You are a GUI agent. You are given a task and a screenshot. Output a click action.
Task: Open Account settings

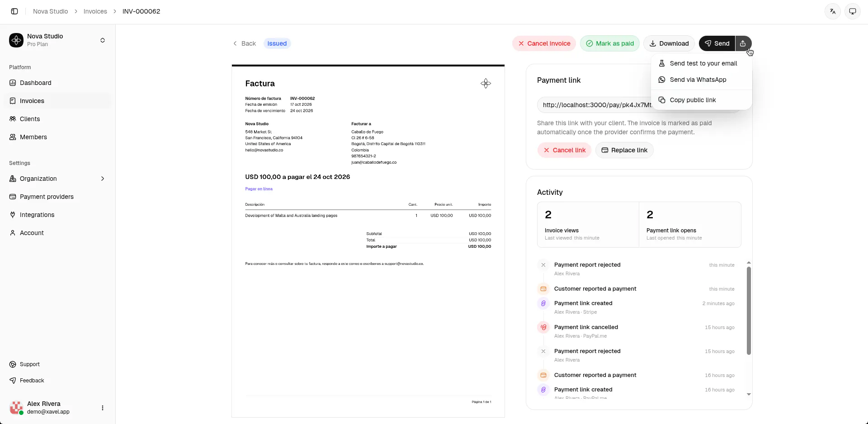click(57, 233)
